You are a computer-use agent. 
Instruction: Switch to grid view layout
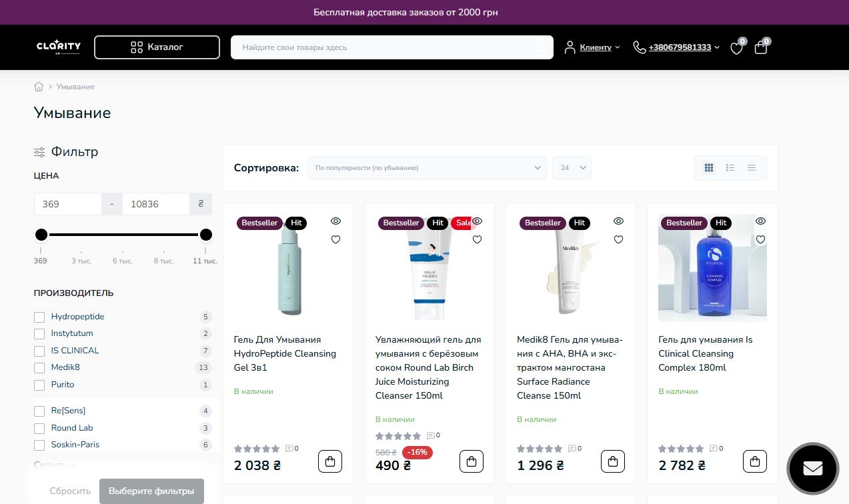click(709, 168)
